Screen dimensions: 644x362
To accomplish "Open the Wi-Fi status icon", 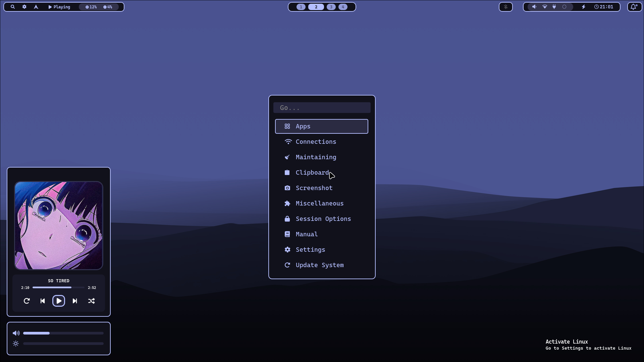I will pos(545,7).
